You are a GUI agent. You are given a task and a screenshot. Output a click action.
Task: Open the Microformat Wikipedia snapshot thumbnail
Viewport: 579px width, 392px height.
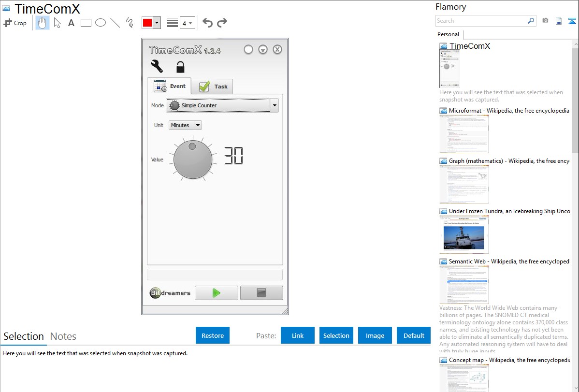464,134
